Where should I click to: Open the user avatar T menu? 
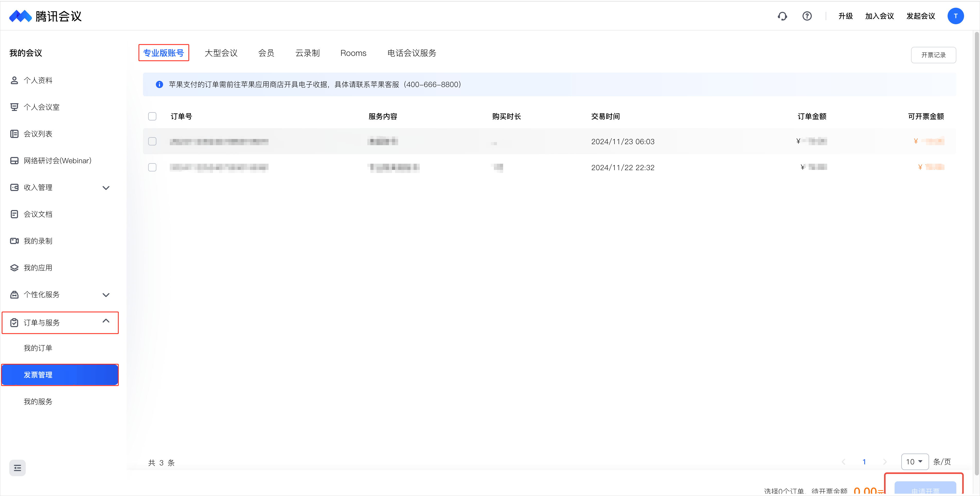click(955, 16)
